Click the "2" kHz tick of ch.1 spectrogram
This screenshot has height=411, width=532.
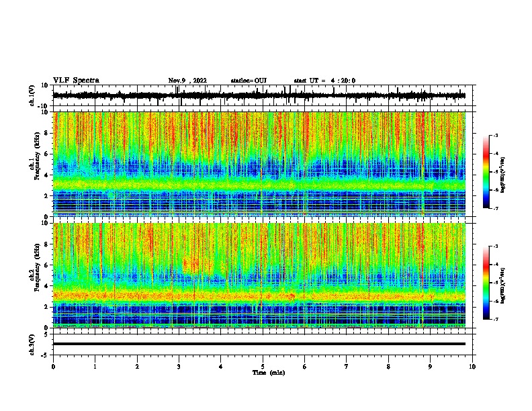(x=47, y=196)
